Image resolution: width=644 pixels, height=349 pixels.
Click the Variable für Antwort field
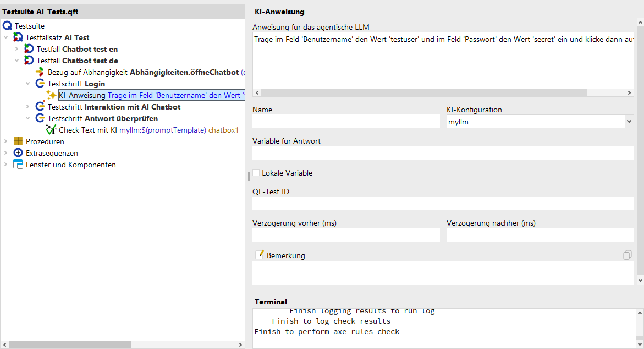coord(443,153)
